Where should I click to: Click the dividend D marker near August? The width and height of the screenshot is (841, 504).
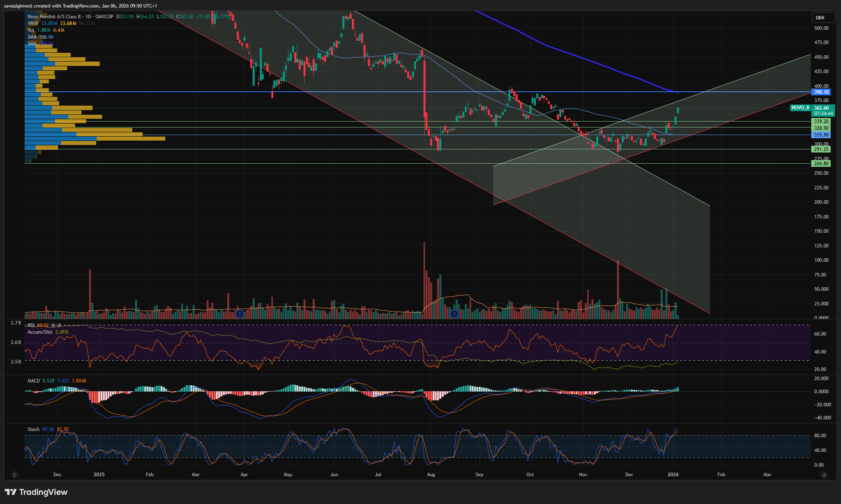click(x=454, y=314)
